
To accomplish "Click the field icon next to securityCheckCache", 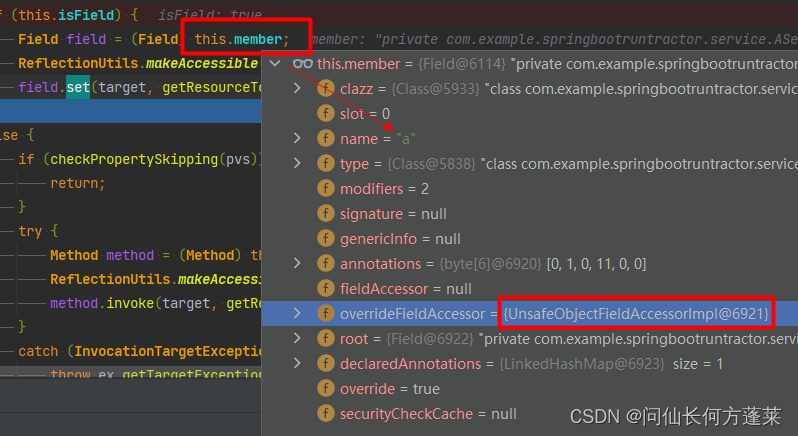I will tap(326, 413).
